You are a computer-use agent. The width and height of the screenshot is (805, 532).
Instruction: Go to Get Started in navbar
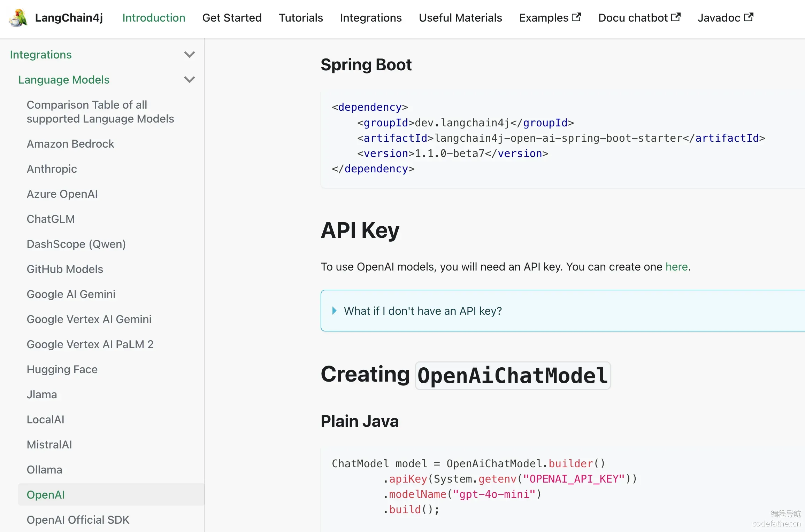(232, 17)
